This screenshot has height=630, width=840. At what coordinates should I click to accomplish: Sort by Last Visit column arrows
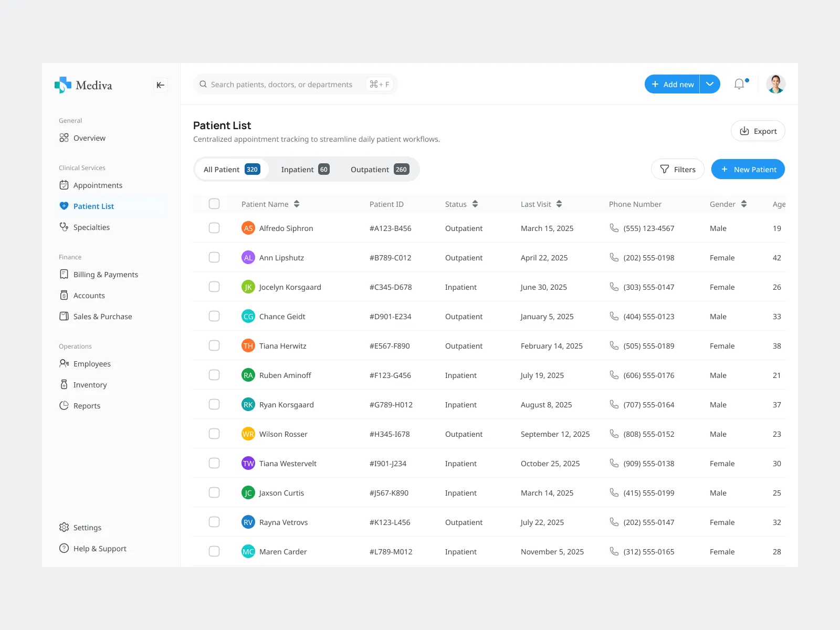tap(559, 204)
